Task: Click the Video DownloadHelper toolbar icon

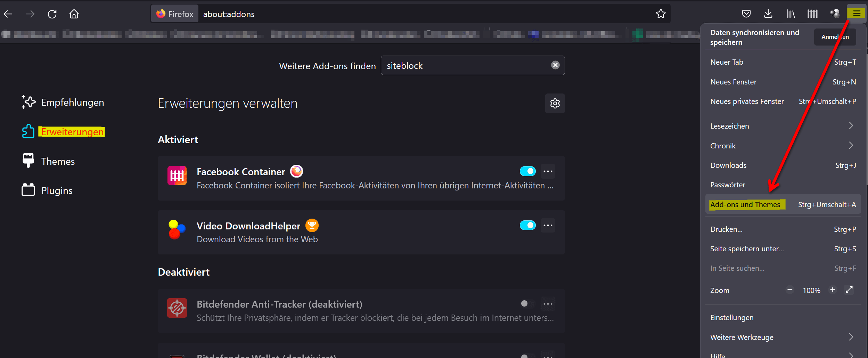Action: 835,14
